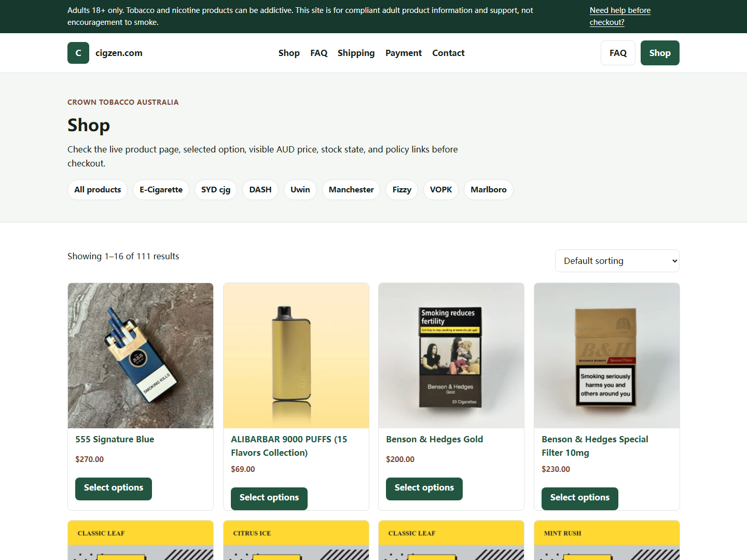Image resolution: width=747 pixels, height=560 pixels.
Task: Open the Shipping menu item
Action: (x=356, y=53)
